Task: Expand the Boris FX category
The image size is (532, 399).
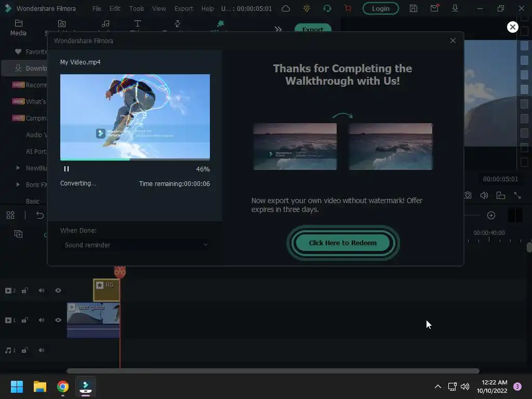Action: (x=18, y=184)
